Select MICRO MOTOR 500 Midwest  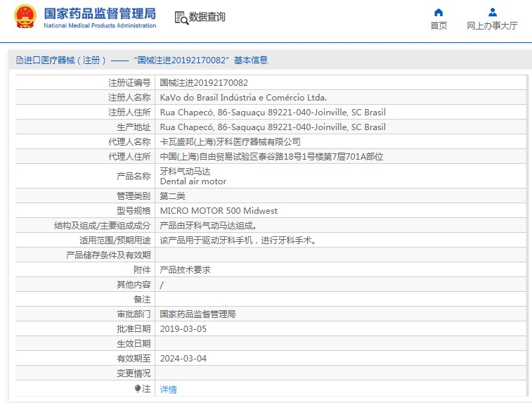pyautogui.click(x=219, y=211)
